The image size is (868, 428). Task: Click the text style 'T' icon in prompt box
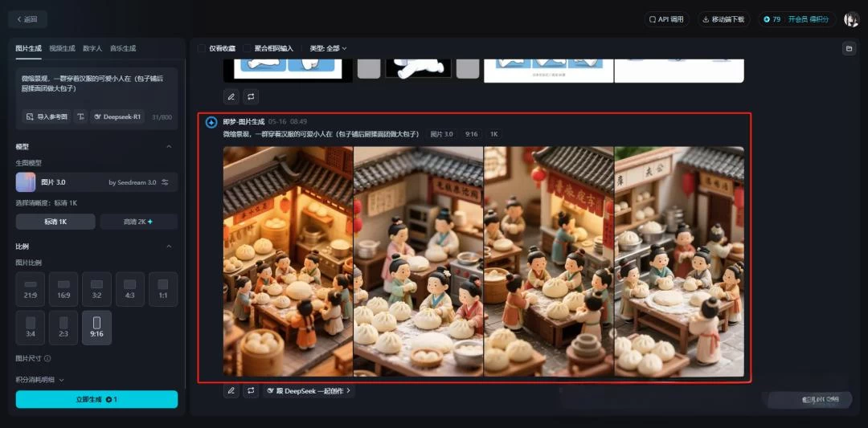80,116
